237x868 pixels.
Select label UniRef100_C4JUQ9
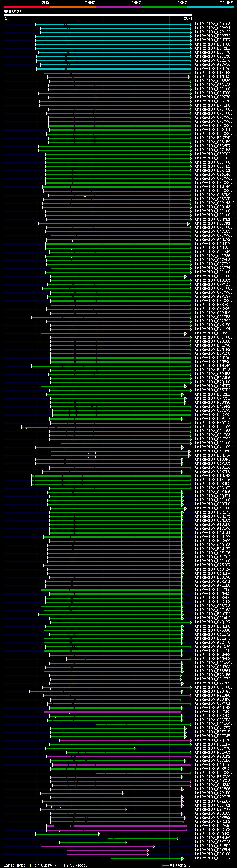tap(213, 447)
